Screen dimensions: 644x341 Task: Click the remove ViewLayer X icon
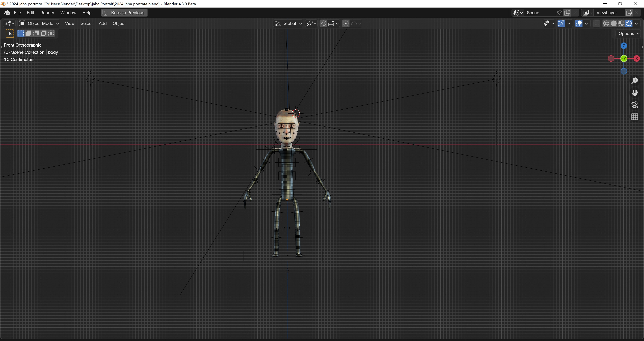637,13
